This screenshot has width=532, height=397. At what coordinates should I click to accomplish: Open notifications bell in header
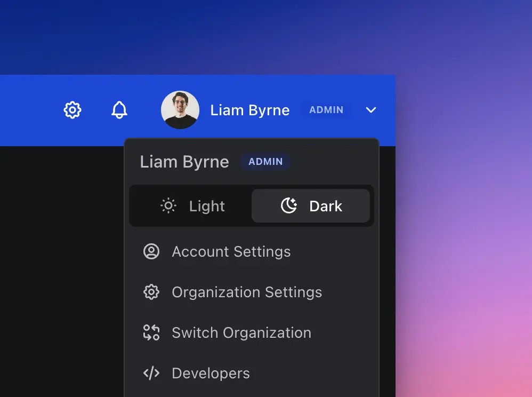119,110
